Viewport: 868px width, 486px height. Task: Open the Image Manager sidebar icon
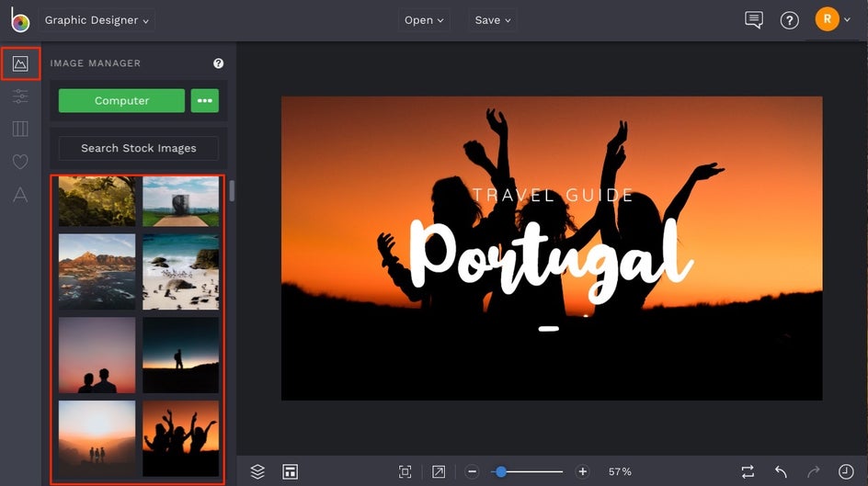click(x=20, y=64)
